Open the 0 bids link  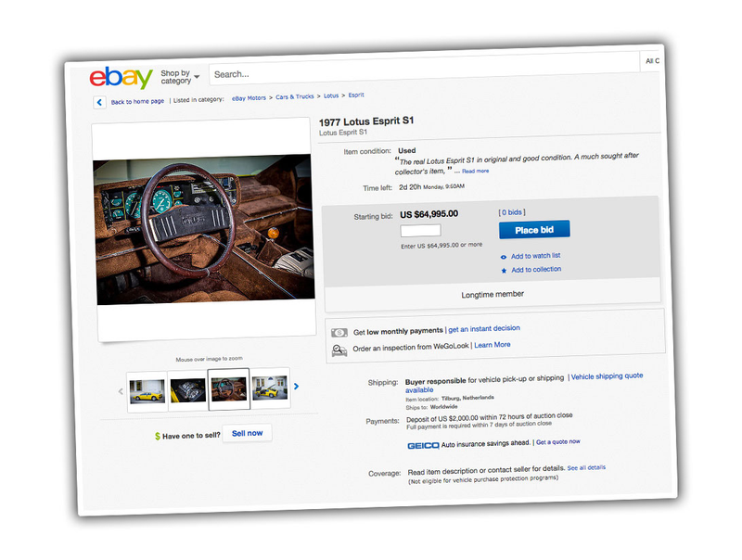512,212
